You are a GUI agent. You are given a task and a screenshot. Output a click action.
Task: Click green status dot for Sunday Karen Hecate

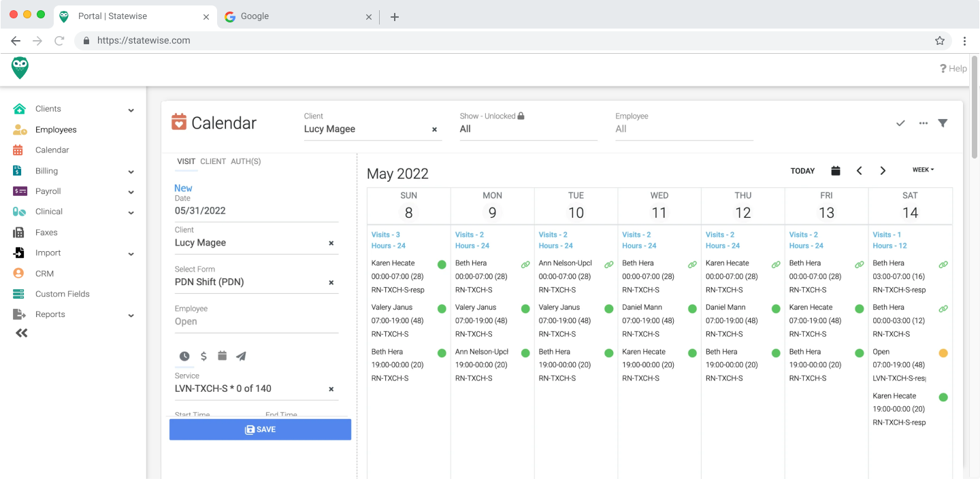click(442, 264)
